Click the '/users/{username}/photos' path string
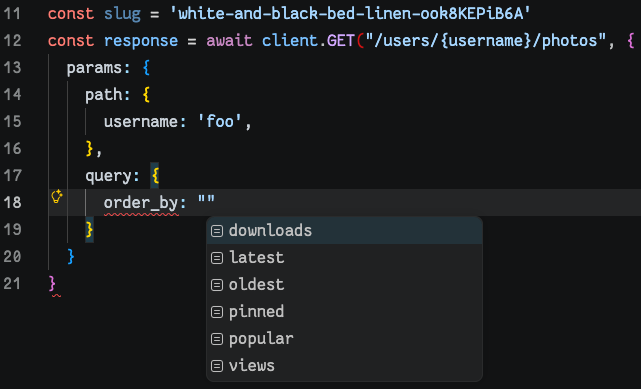Viewport: 641px width, 389px height. point(485,41)
